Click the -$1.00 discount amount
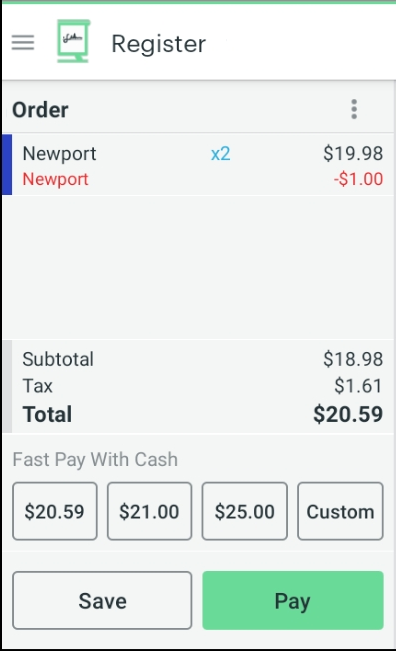396x651 pixels. 358,179
